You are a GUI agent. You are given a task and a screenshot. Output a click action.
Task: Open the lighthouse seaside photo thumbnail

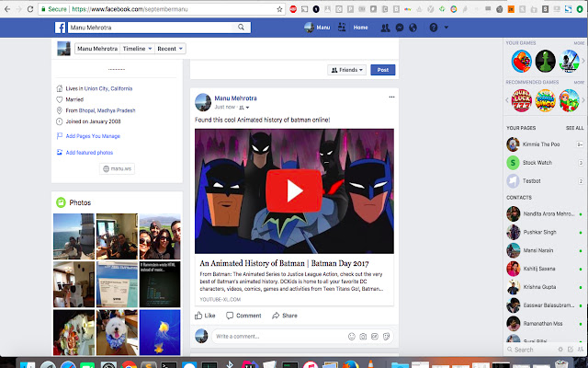[73, 236]
